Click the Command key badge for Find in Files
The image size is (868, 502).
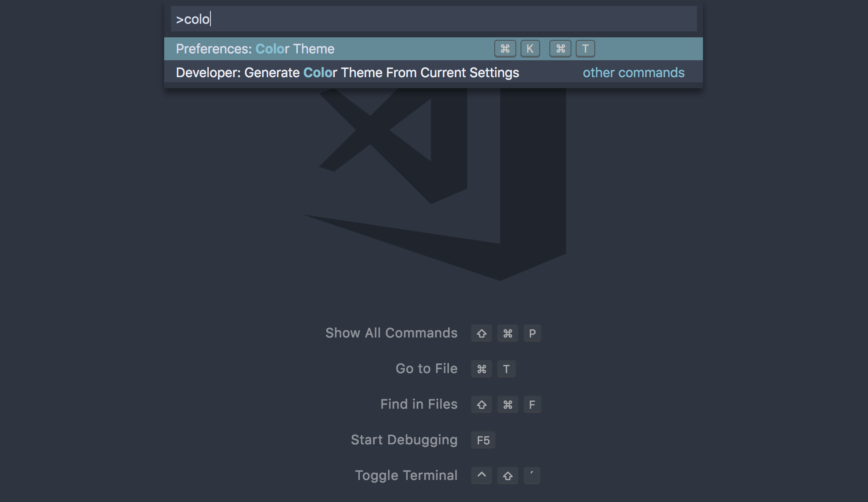click(x=508, y=404)
